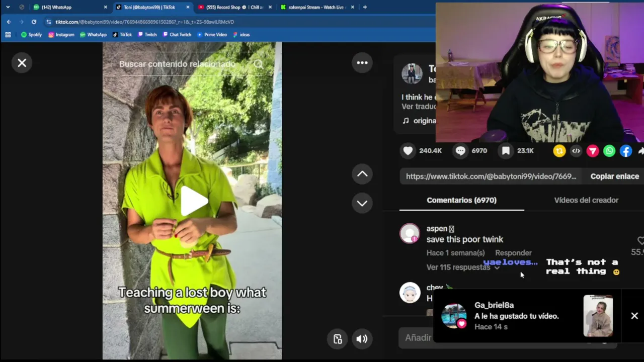Share the video to Facebook
The width and height of the screenshot is (644, 362).
[626, 151]
